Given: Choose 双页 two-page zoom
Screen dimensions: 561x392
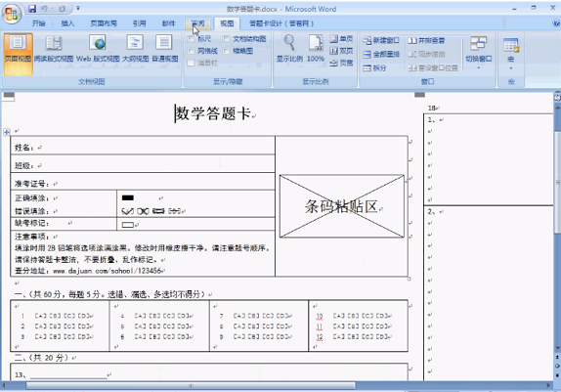Looking at the screenshot, I should [341, 51].
